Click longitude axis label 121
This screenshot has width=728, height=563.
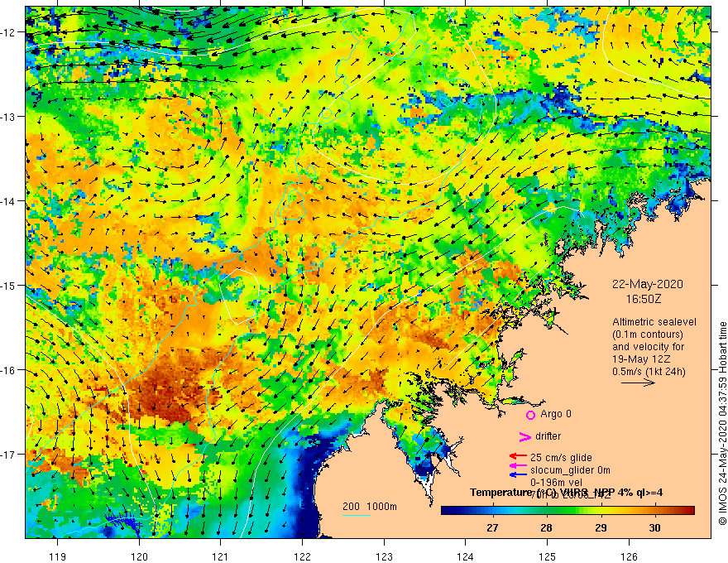[221, 556]
